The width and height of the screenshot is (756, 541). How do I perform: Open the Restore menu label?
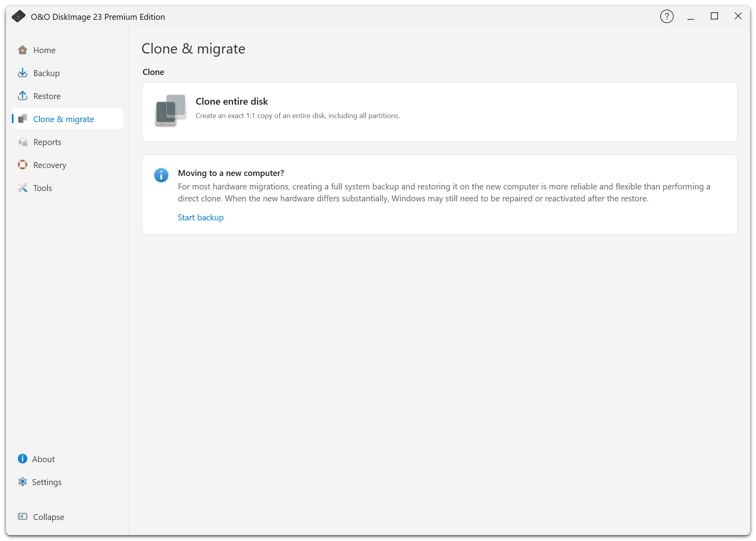pyautogui.click(x=47, y=96)
